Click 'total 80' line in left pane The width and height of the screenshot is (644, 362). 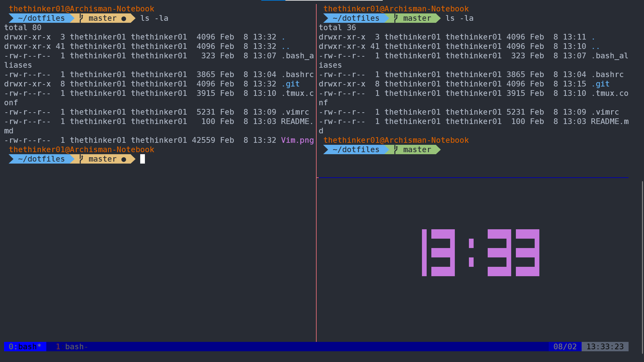[23, 27]
